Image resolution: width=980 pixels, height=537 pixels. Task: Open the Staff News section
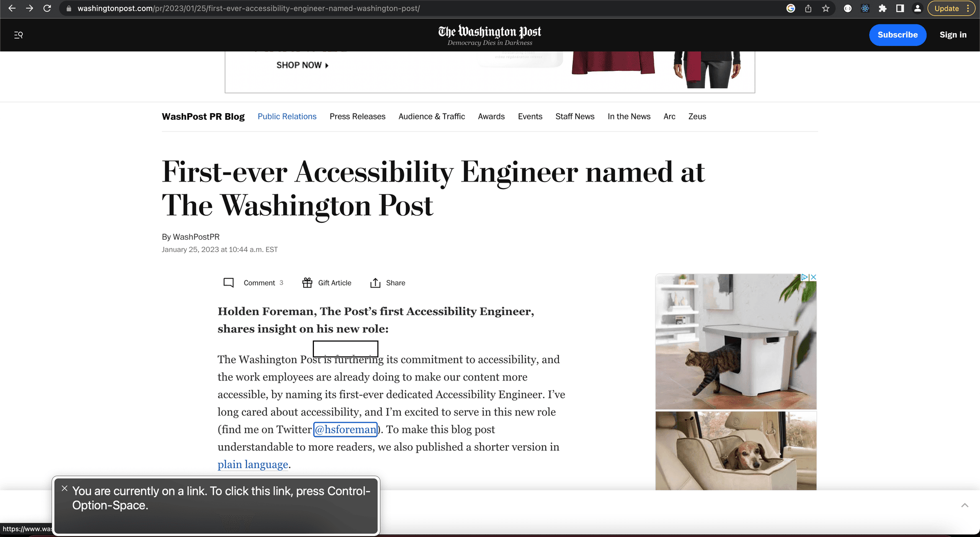point(575,116)
